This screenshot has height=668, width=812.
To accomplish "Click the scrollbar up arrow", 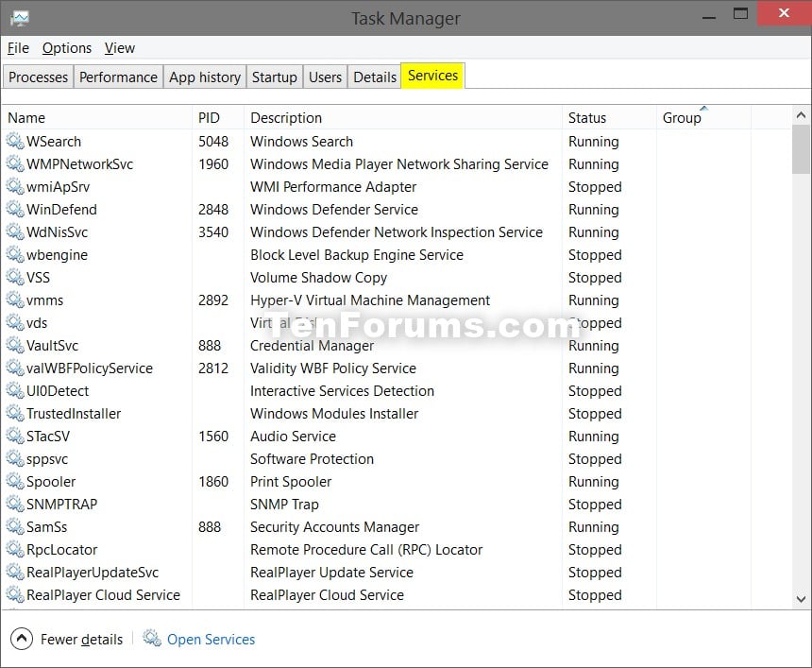I will pyautogui.click(x=801, y=115).
